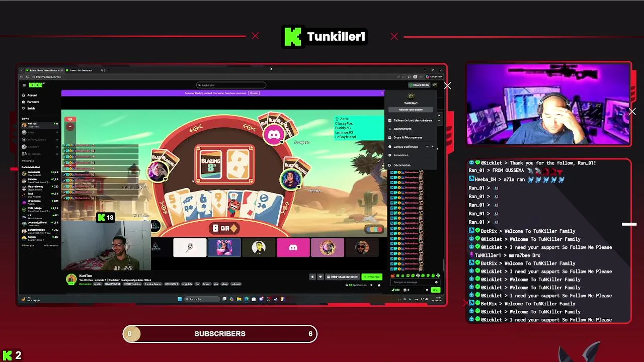The width and height of the screenshot is (644, 362).
Task: Open recommended channel MaxHolloway
Action: pyautogui.click(x=39, y=187)
